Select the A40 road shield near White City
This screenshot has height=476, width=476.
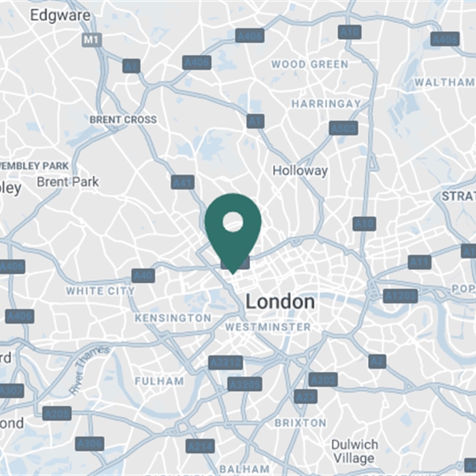(x=143, y=275)
